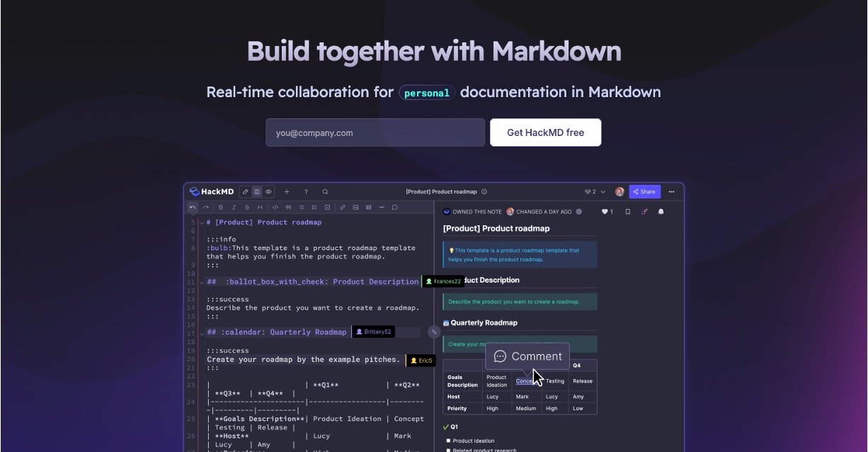868x452 pixels.
Task: Switch to preview mode using the eye icon
Action: (x=269, y=191)
